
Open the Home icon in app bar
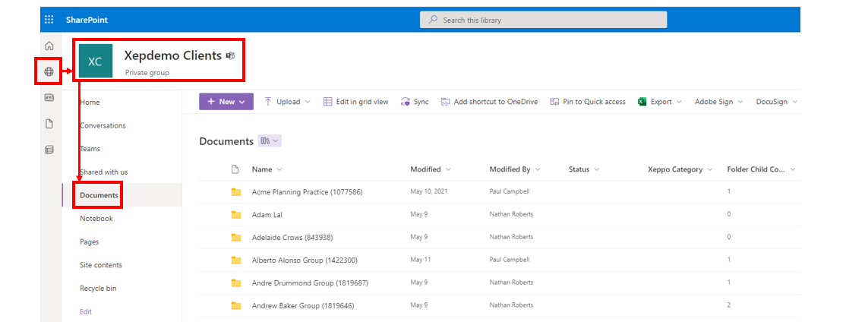[49, 46]
